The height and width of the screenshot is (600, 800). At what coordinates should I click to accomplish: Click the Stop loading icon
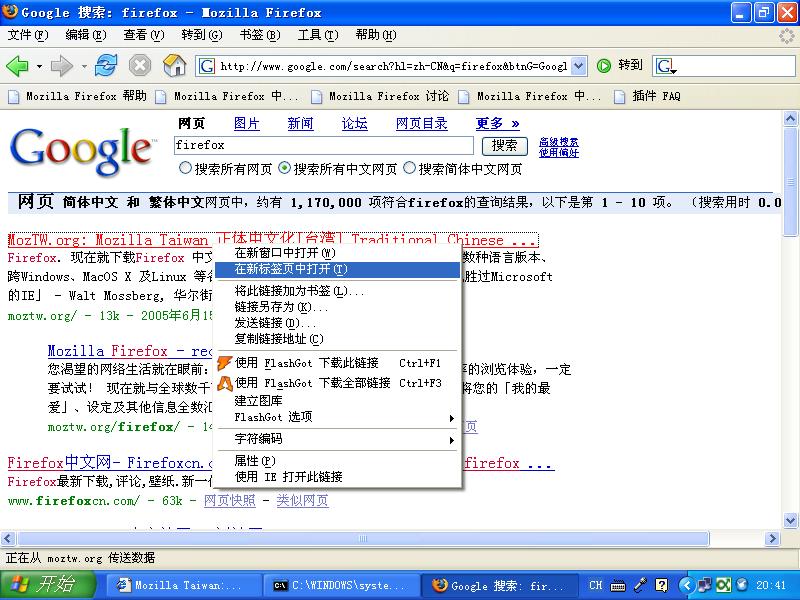[x=140, y=66]
